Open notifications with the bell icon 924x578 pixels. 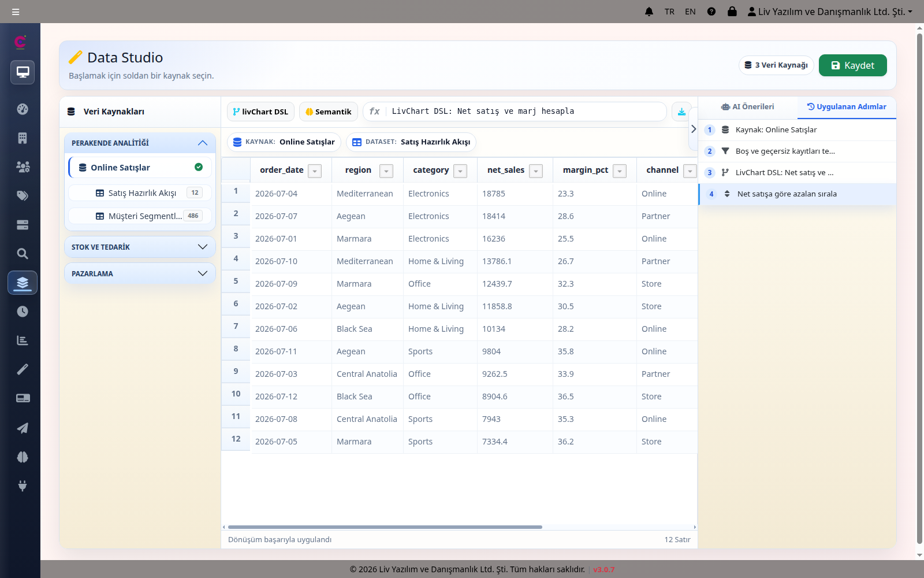(x=649, y=12)
